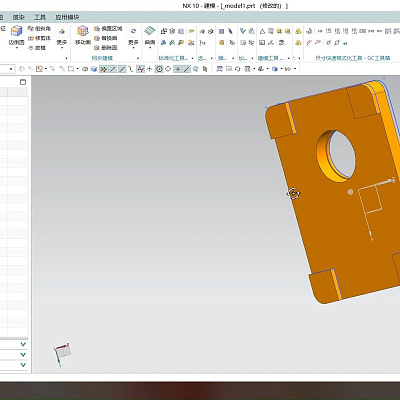This screenshot has height=400, width=400.
Task: Open the Surface (曲面) gallery icon
Action: pos(150,36)
